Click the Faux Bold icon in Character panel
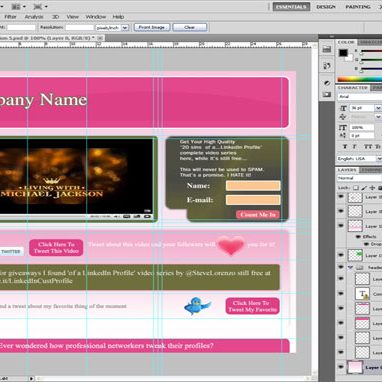The height and width of the screenshot is (382, 382). pyautogui.click(x=345, y=147)
